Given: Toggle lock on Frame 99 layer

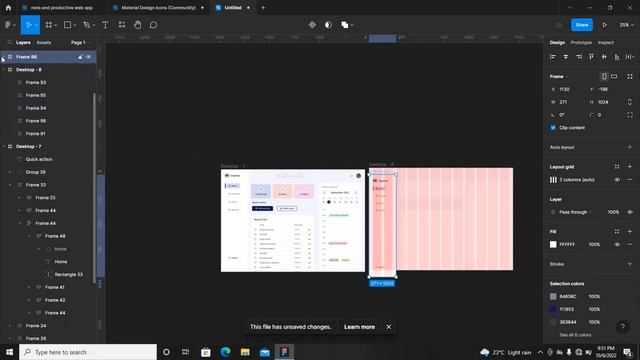Looking at the screenshot, I should (x=80, y=57).
